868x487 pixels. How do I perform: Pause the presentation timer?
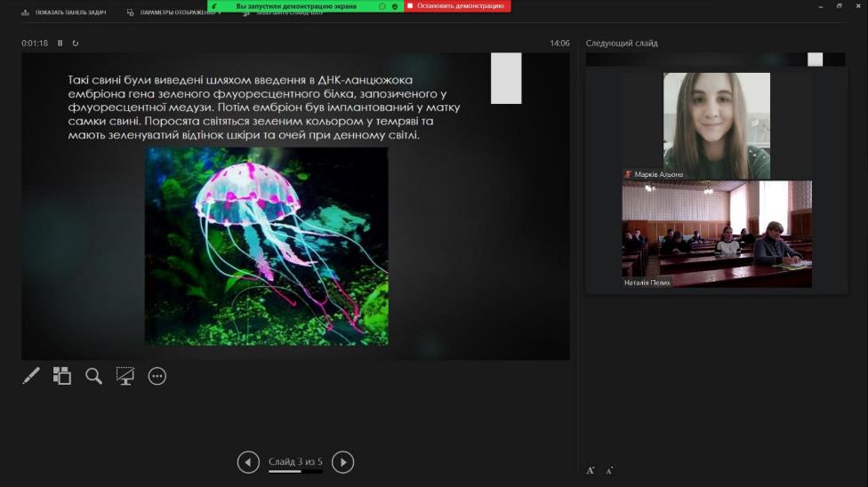pyautogui.click(x=60, y=43)
